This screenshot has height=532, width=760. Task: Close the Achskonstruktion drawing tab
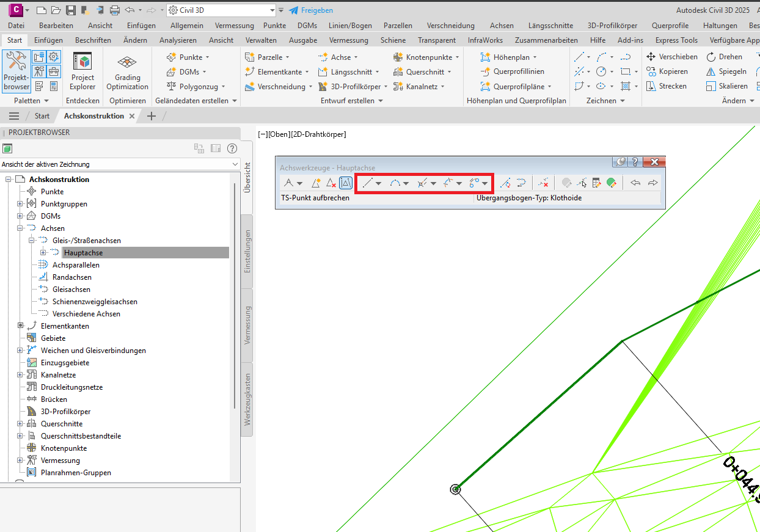[132, 116]
